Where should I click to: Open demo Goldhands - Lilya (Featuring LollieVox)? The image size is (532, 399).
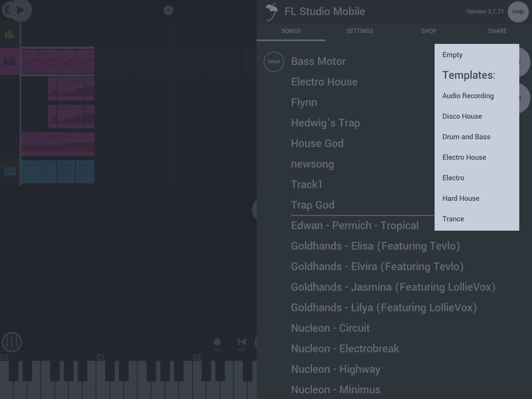point(384,308)
